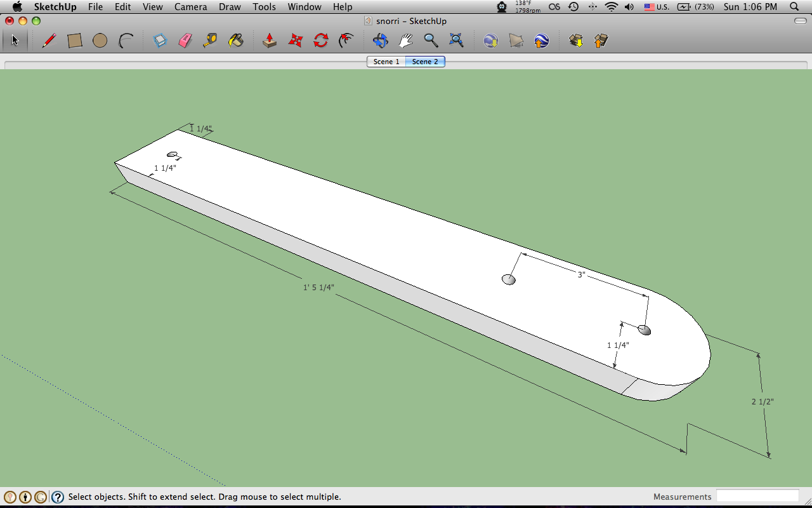Screen dimensions: 812x508
Task: Click the geo-location status bar icon
Action: click(10, 497)
